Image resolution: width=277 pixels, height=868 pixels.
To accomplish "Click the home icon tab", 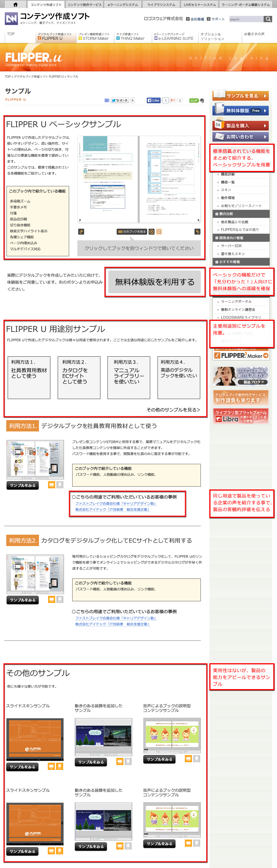I will [x=15, y=4].
